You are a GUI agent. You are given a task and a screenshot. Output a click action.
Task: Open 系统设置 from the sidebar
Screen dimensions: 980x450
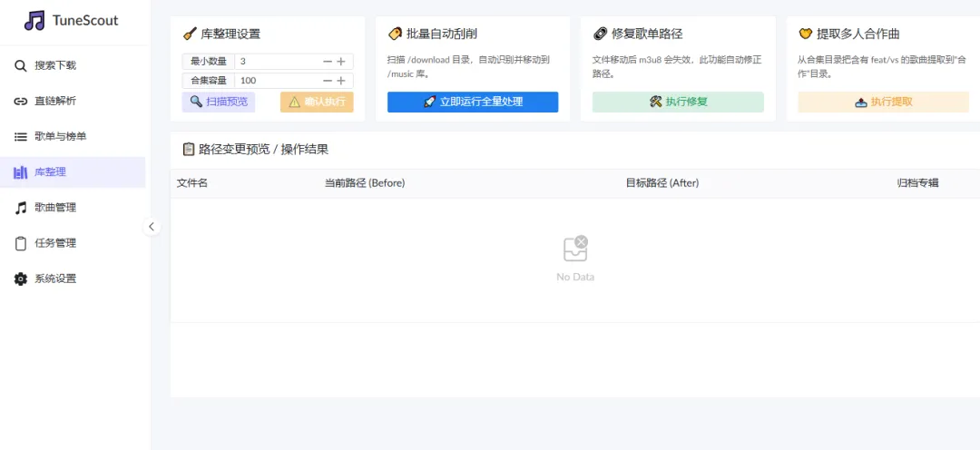point(73,279)
